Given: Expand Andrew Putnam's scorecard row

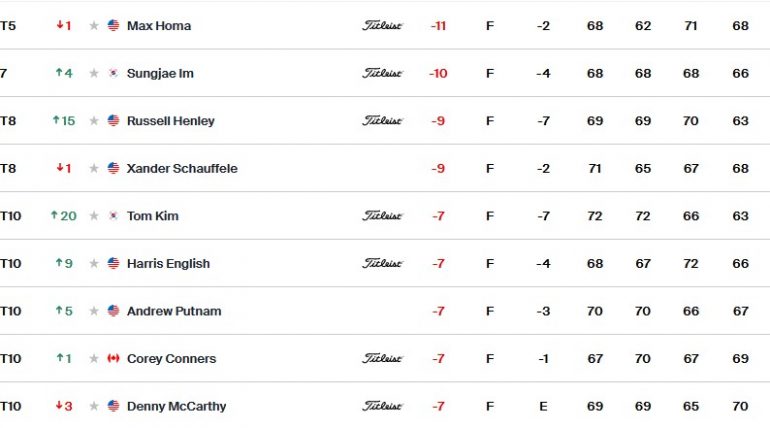Looking at the screenshot, I should click(x=385, y=311).
